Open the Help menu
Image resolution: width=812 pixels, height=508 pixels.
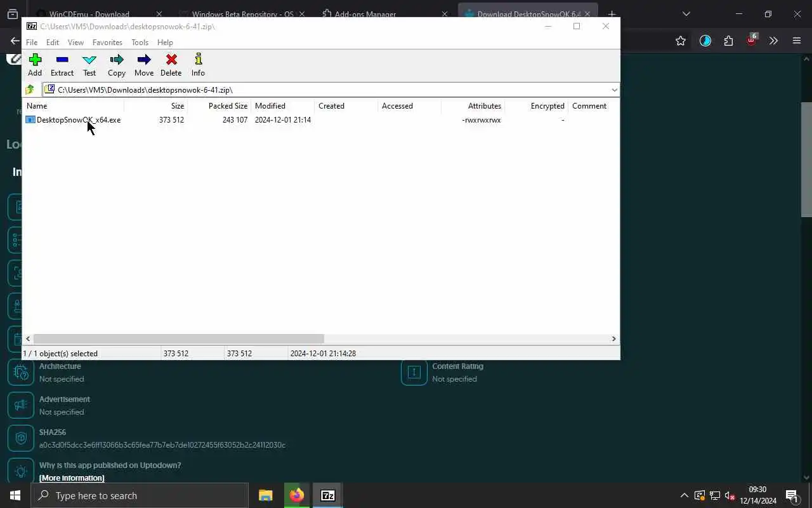click(x=165, y=43)
